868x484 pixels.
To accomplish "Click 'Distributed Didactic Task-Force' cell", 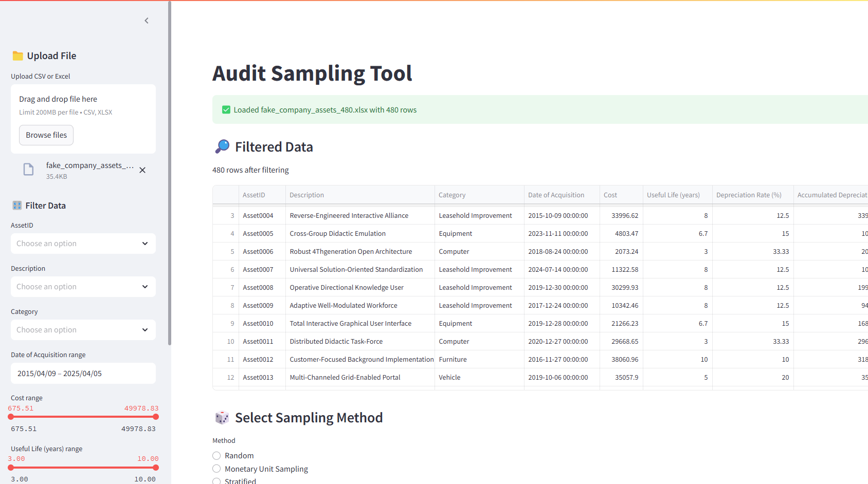I will pyautogui.click(x=360, y=341).
